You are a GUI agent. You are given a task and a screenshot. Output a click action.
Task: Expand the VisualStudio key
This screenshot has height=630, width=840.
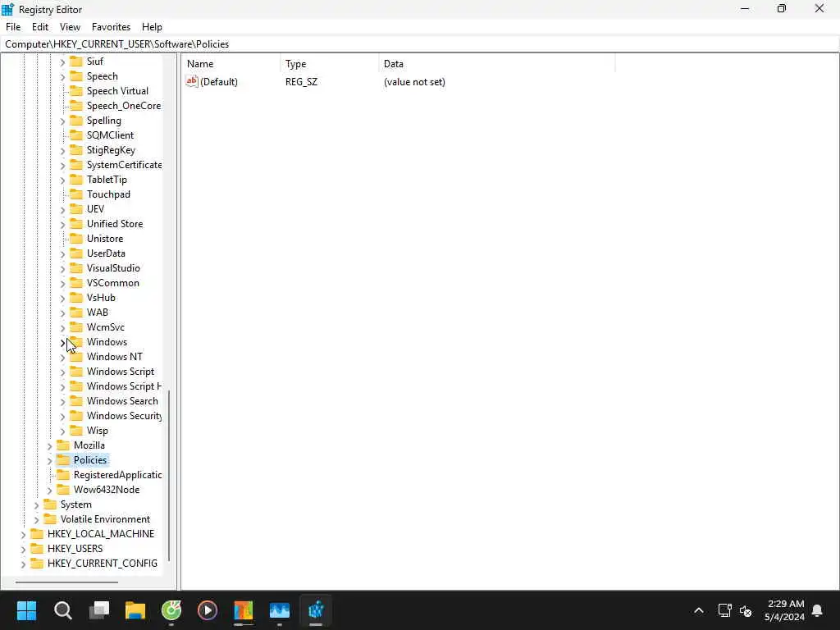(x=62, y=268)
